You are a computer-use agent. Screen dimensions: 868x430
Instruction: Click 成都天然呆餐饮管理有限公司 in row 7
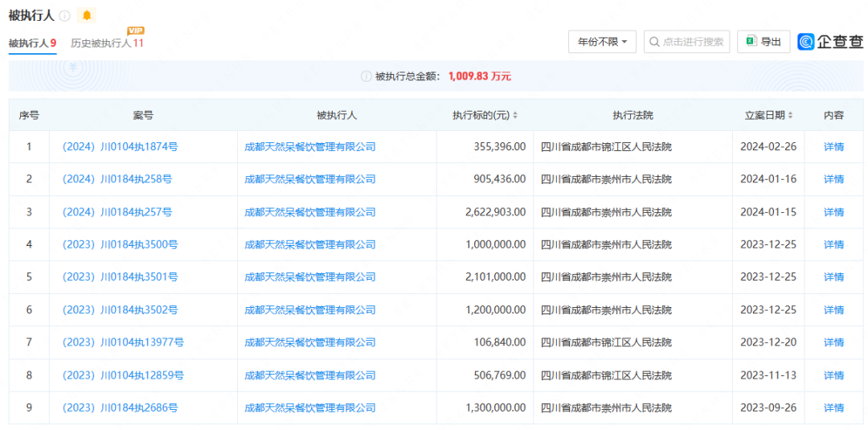coord(310,342)
